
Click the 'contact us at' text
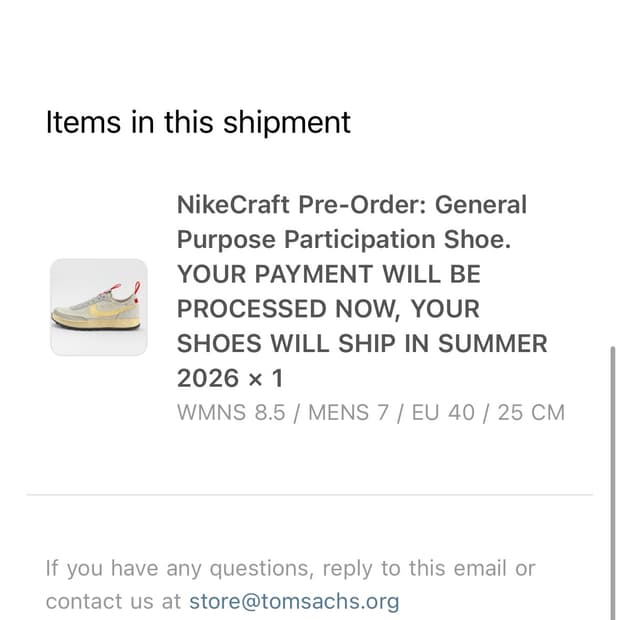113,601
